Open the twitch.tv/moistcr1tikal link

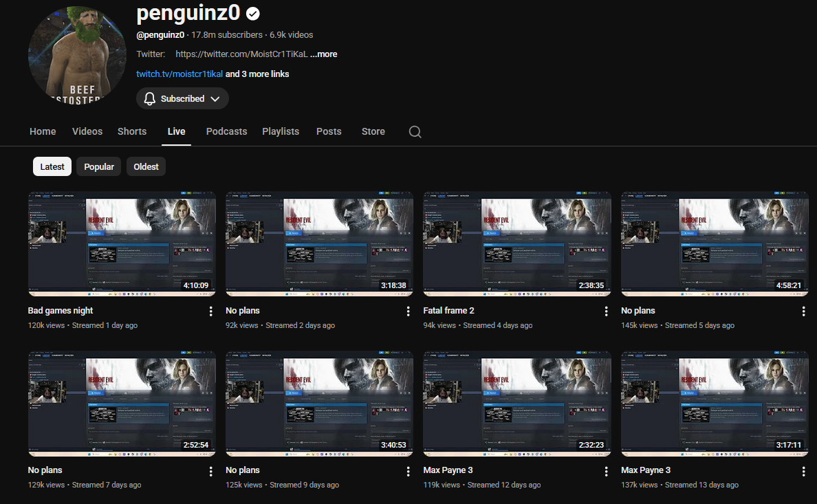(179, 74)
